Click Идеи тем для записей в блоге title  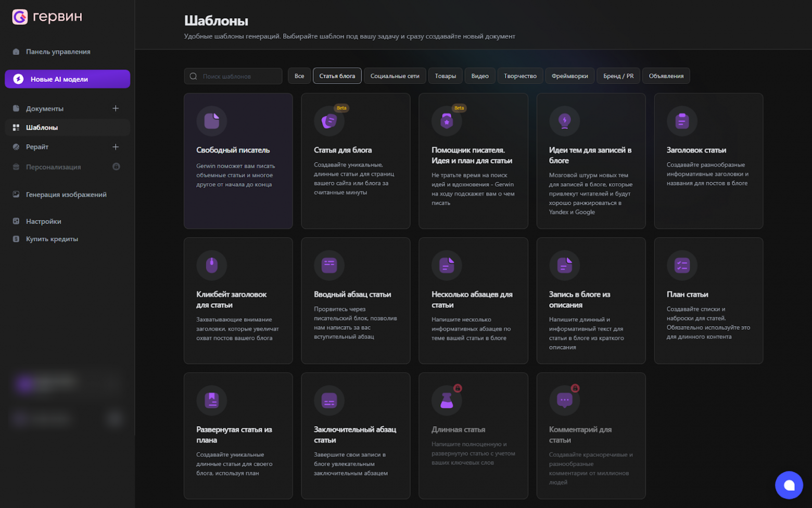point(590,155)
